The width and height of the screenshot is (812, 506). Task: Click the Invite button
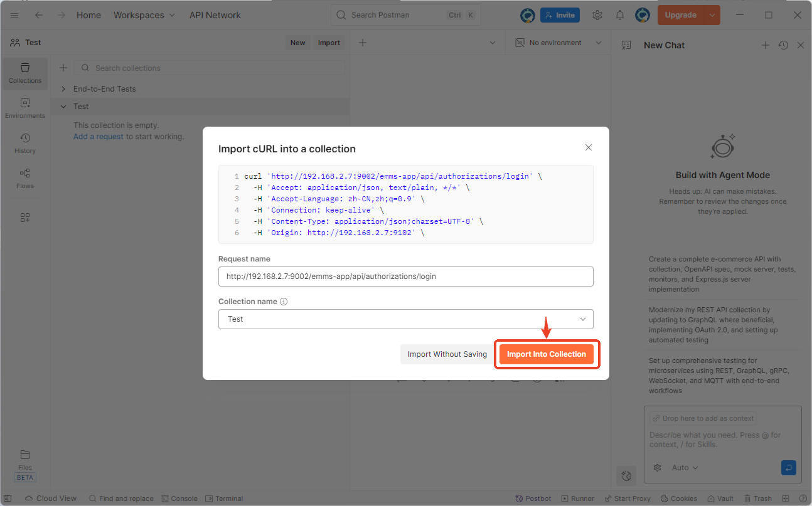pyautogui.click(x=560, y=15)
